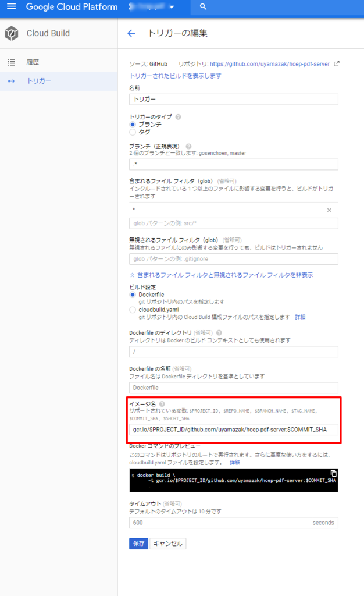Open 詳細 link next to cloudbuild.yaml description

(300, 317)
